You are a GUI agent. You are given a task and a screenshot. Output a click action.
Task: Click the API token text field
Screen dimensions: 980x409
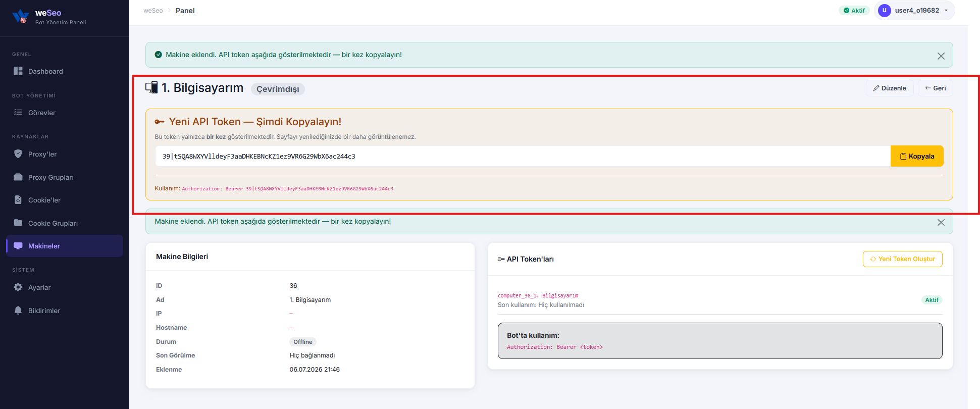(x=523, y=156)
